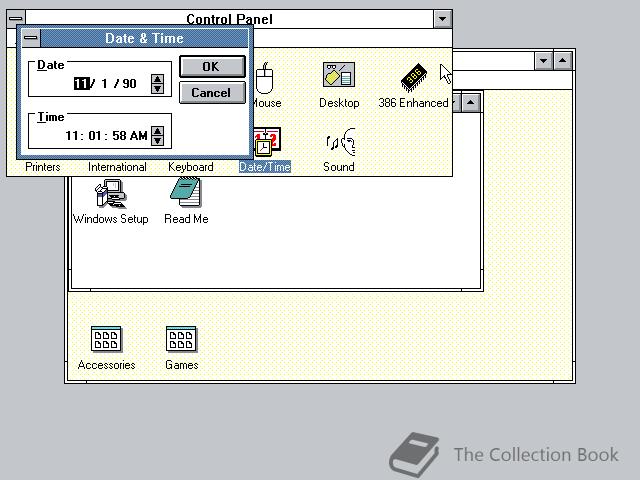Open the Games program group icon
The width and height of the screenshot is (640, 480).
181,339
